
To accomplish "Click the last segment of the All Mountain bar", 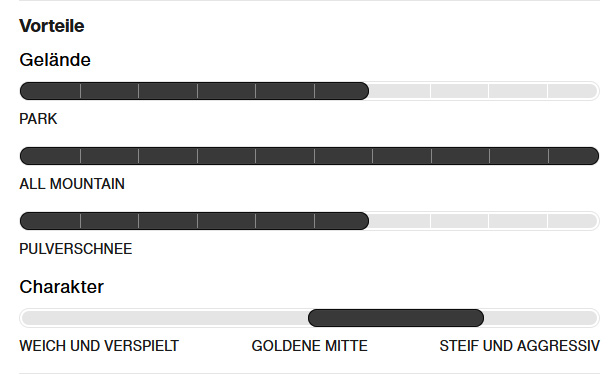I will 574,156.
